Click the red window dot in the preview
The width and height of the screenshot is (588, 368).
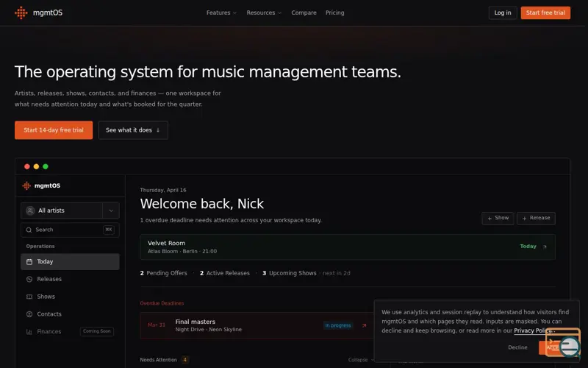coord(27,166)
